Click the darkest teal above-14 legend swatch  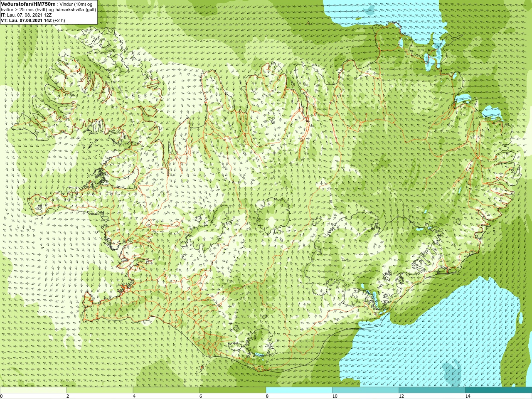[x=499, y=390]
